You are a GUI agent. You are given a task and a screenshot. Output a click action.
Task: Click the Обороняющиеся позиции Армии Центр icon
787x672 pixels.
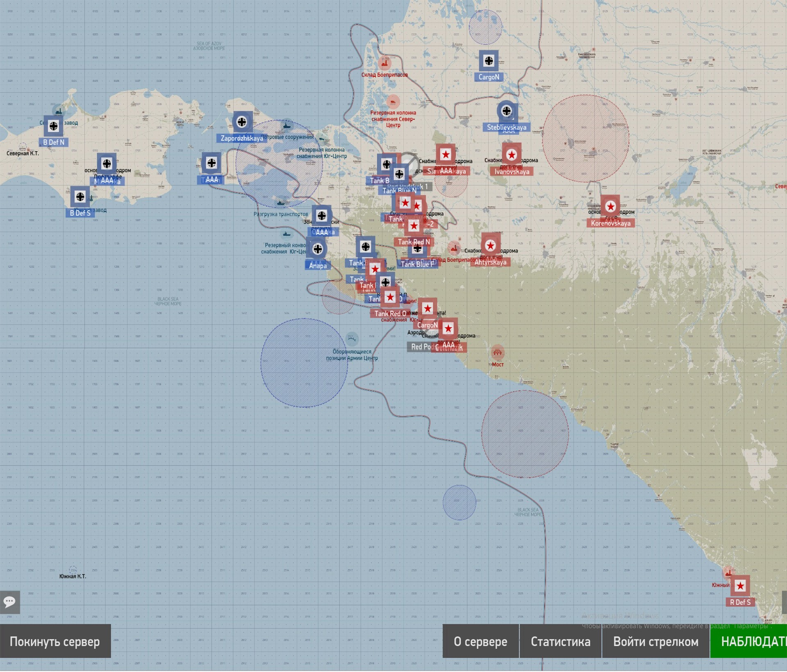352,339
